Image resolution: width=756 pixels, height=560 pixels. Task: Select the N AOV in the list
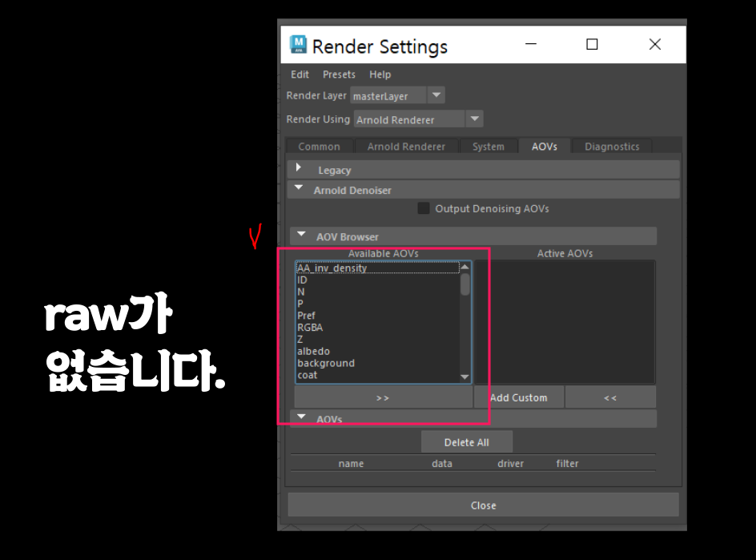(x=377, y=292)
